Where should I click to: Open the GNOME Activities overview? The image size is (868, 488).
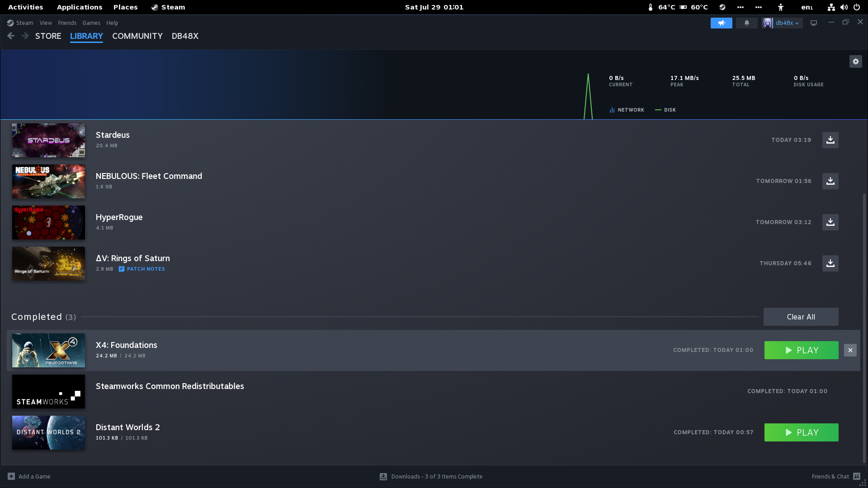pyautogui.click(x=26, y=7)
